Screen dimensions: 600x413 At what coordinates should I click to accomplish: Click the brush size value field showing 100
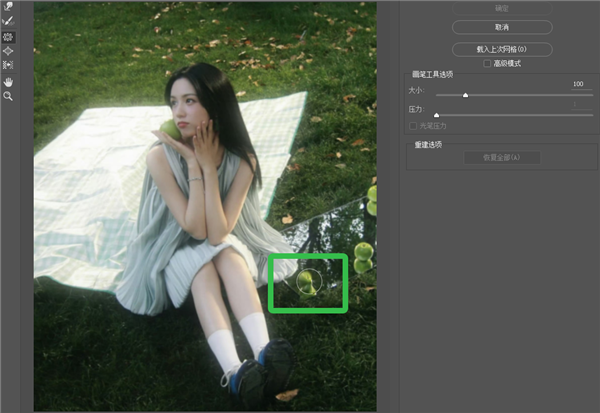click(577, 84)
